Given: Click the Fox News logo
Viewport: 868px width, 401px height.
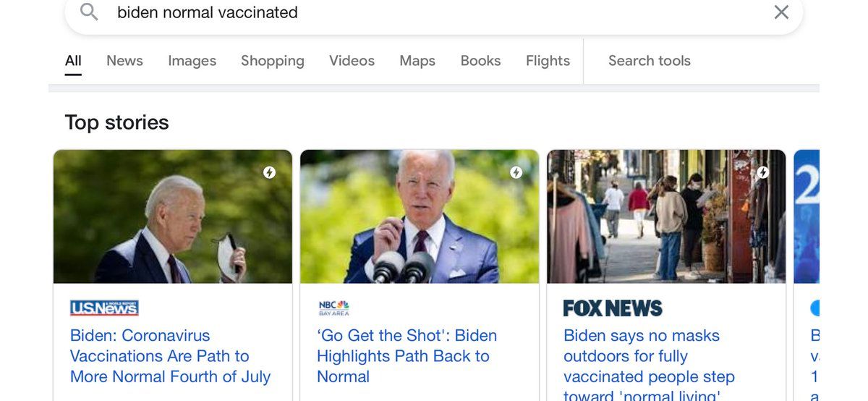Looking at the screenshot, I should click(613, 308).
